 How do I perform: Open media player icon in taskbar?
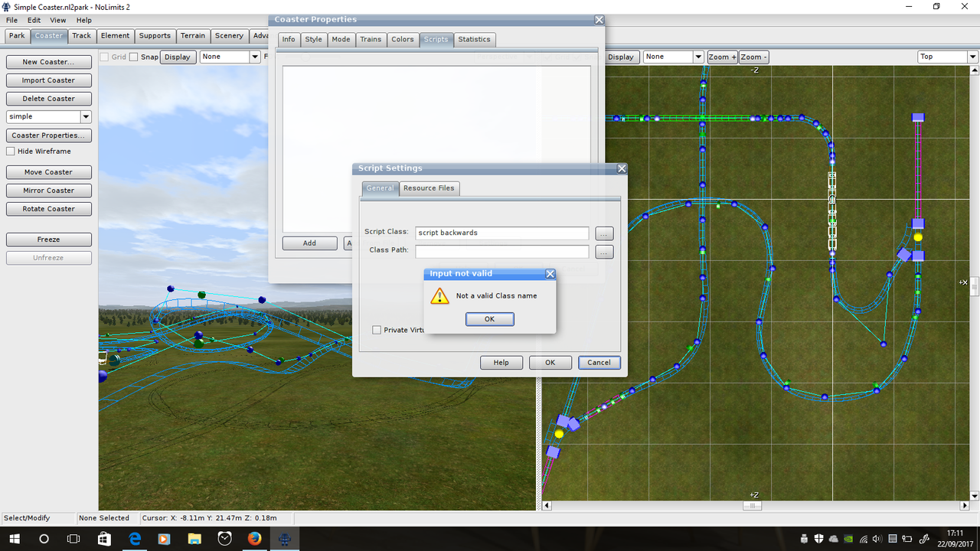[x=165, y=539]
